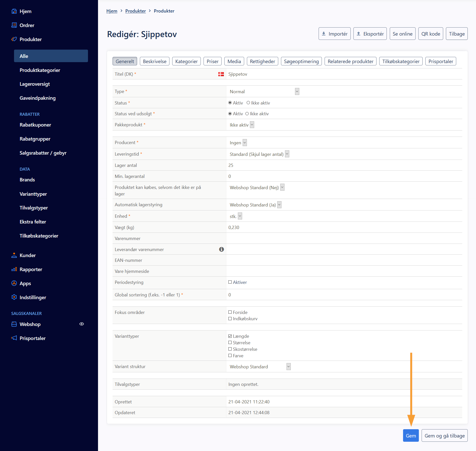
Task: Click the QR kode button
Action: [430, 34]
